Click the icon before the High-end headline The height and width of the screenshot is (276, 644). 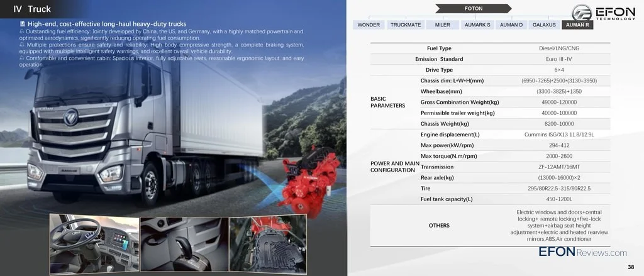[x=23, y=25]
